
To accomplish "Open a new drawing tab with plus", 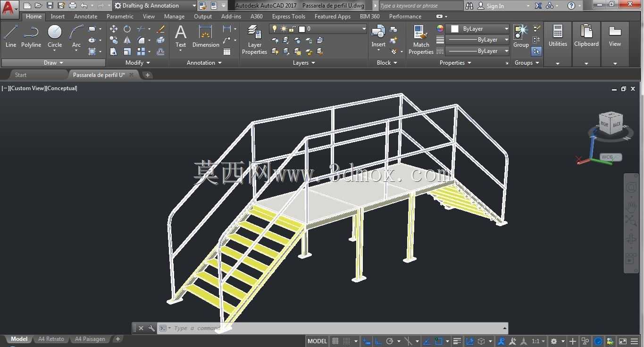I will [147, 75].
